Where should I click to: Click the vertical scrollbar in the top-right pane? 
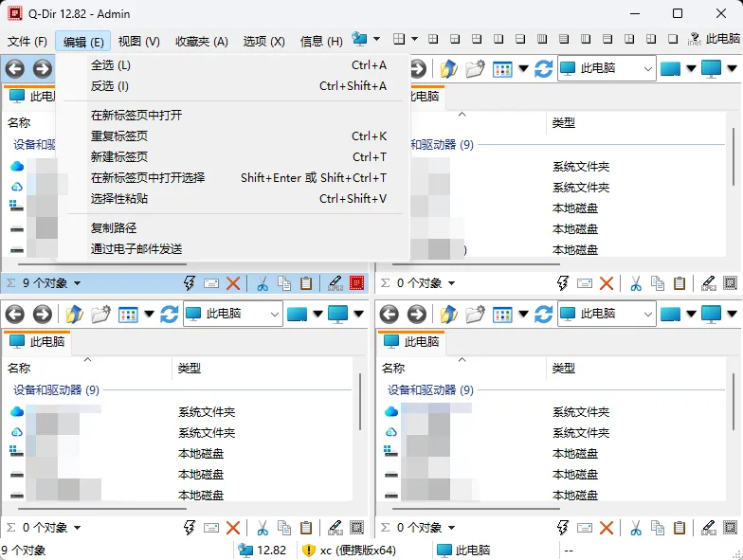click(x=734, y=157)
